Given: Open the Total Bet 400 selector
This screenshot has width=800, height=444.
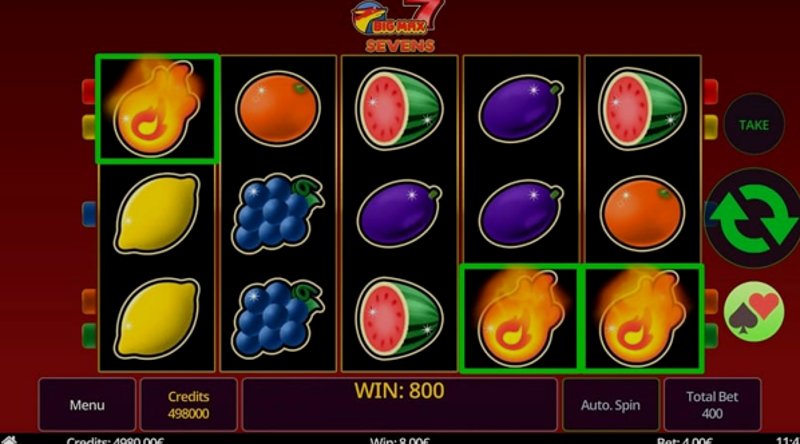Looking at the screenshot, I should click(x=712, y=405).
